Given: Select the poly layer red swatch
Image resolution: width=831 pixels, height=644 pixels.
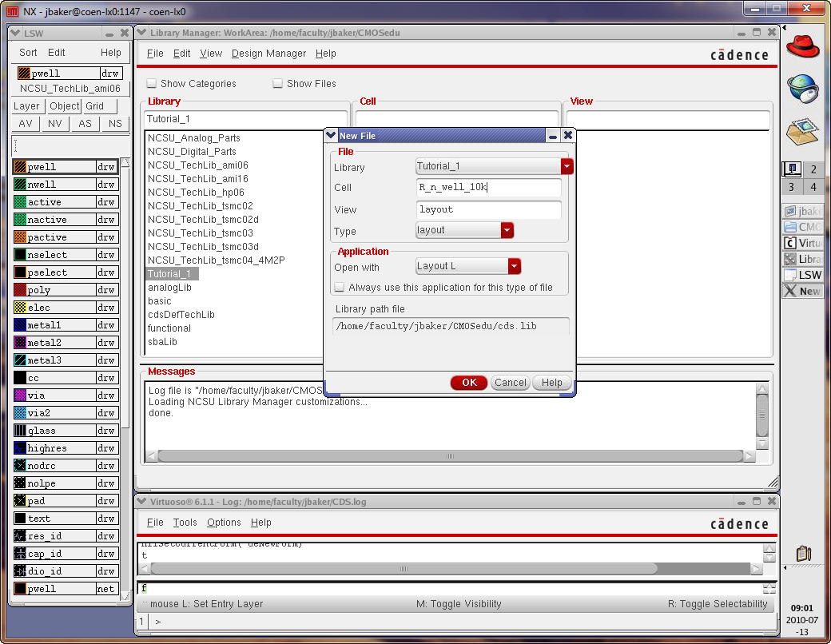Looking at the screenshot, I should [21, 290].
